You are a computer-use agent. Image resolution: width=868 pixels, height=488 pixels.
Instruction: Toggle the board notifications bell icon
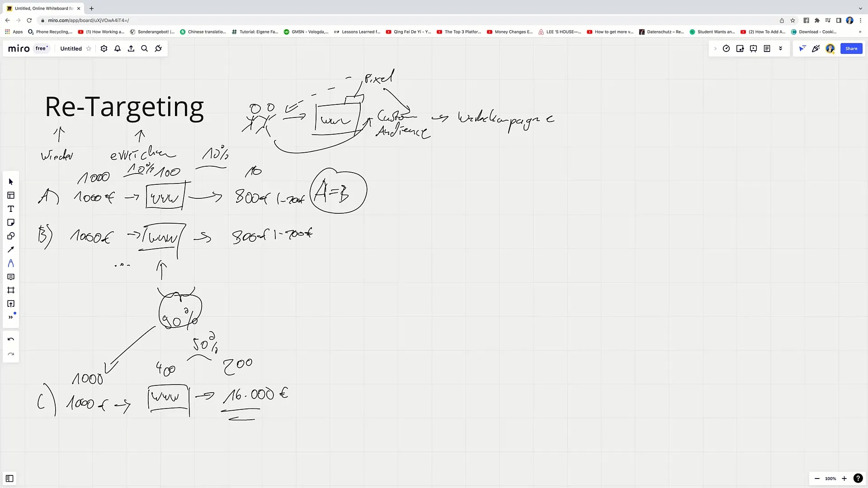[118, 48]
